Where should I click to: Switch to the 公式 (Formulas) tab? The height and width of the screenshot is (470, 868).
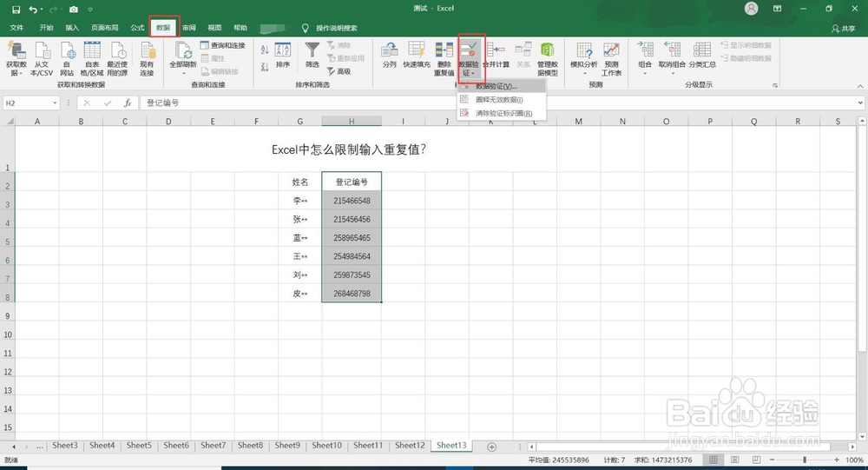click(137, 28)
